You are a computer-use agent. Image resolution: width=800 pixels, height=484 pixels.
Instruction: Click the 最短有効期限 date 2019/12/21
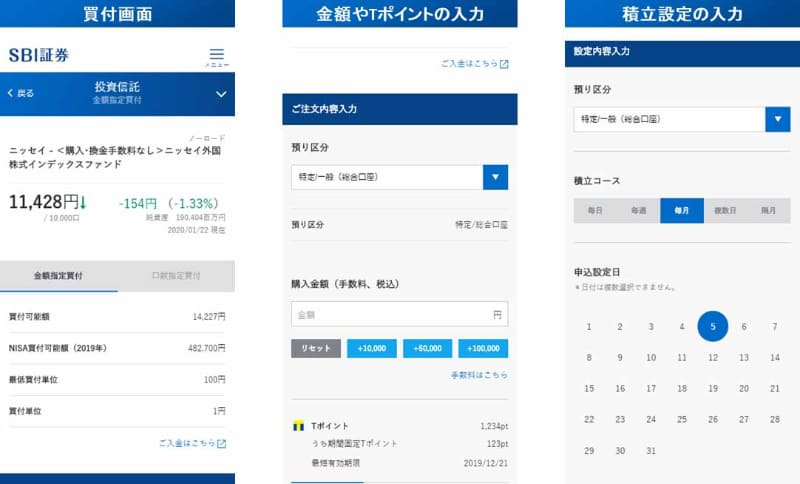[486, 463]
